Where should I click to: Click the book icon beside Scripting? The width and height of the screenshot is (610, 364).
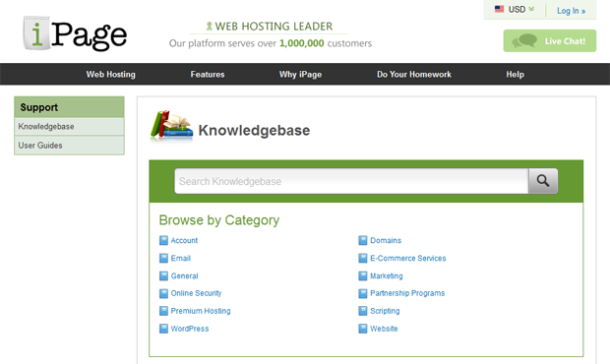pyautogui.click(x=363, y=311)
